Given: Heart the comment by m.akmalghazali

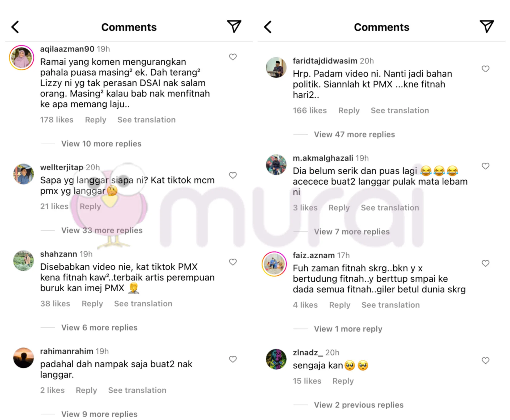Looking at the screenshot, I should 486,166.
